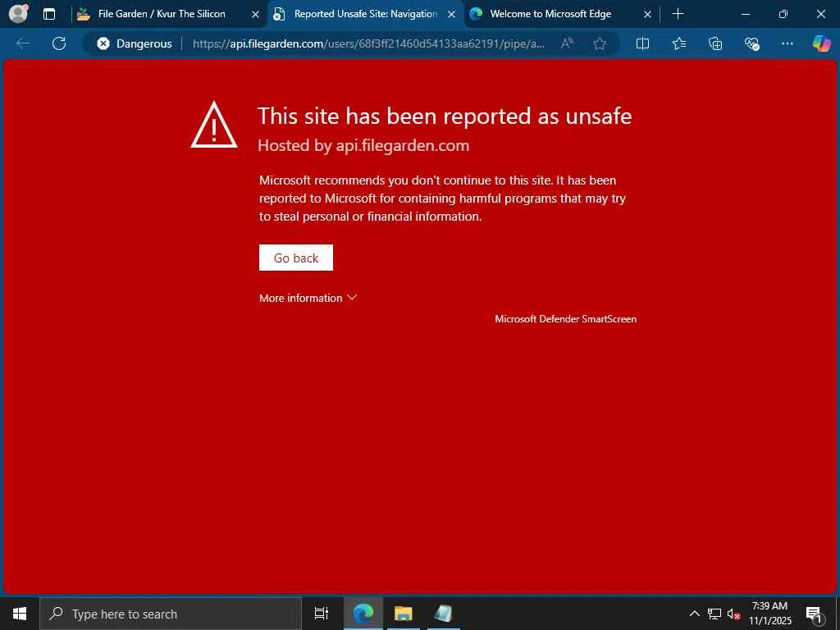The width and height of the screenshot is (840, 630).
Task: Click 'This site has been reported as unsafe' heading
Action: coord(445,116)
